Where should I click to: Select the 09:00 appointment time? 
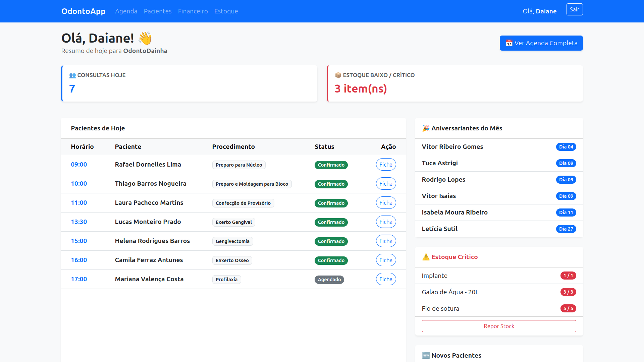(79, 165)
